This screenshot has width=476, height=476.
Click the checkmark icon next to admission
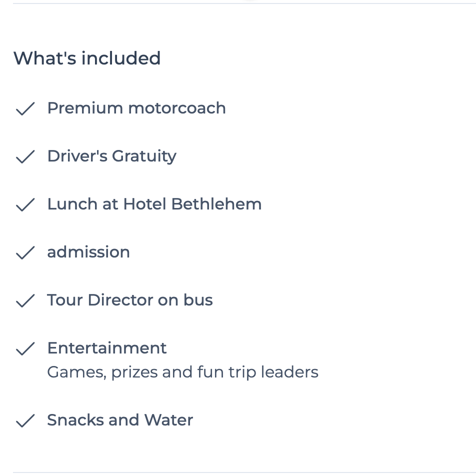click(x=25, y=252)
